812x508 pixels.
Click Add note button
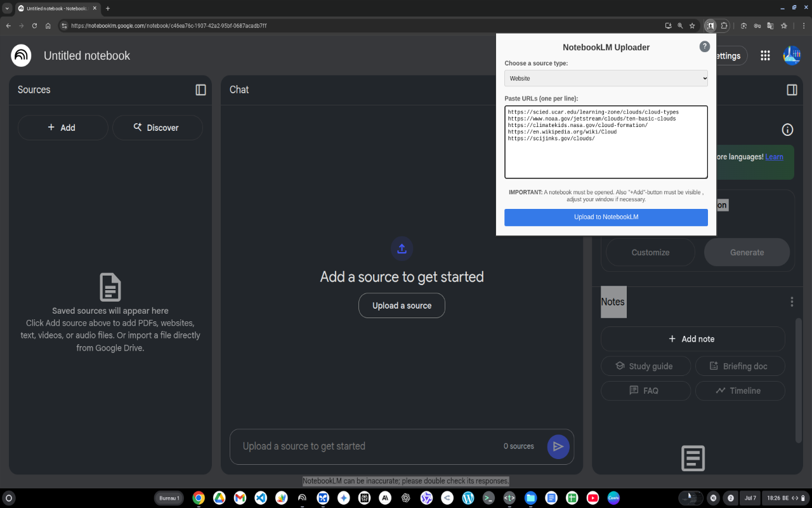(693, 339)
